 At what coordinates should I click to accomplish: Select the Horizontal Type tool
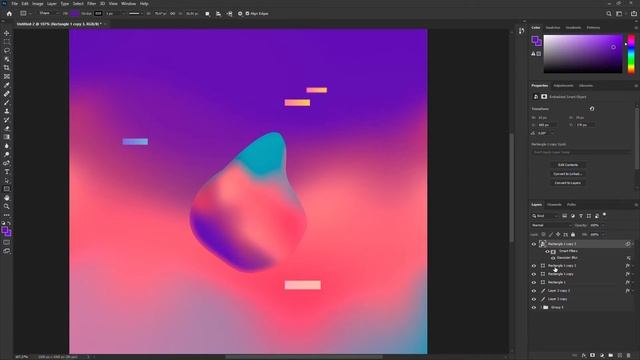coord(7,171)
